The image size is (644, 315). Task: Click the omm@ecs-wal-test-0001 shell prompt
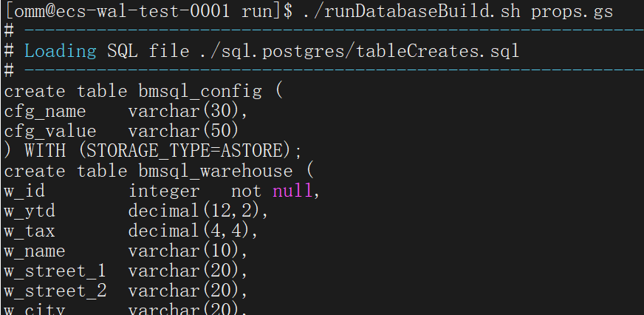(x=121, y=11)
